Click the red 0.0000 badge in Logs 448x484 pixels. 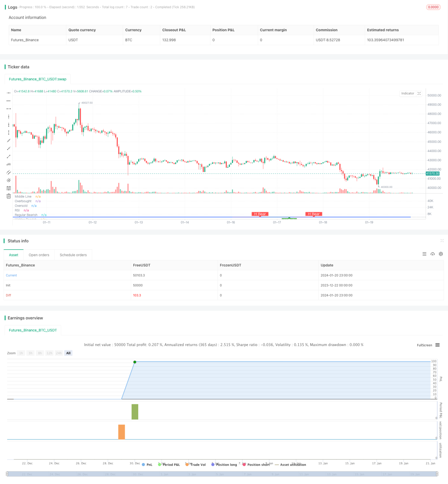(433, 7)
